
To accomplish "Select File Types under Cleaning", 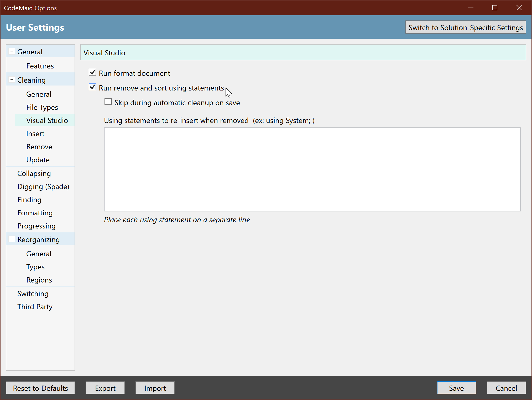I will pos(42,107).
